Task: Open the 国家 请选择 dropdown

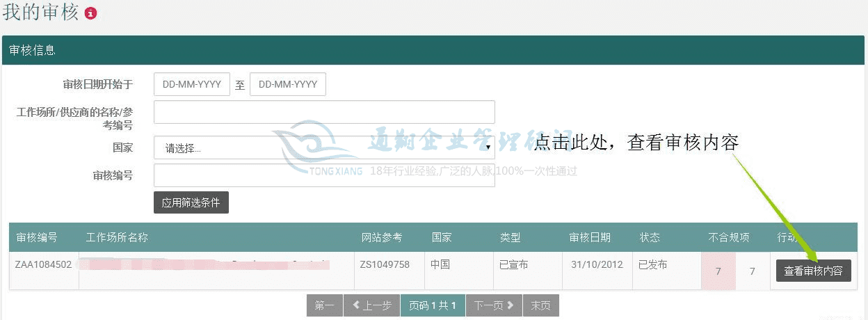Action: (324, 147)
